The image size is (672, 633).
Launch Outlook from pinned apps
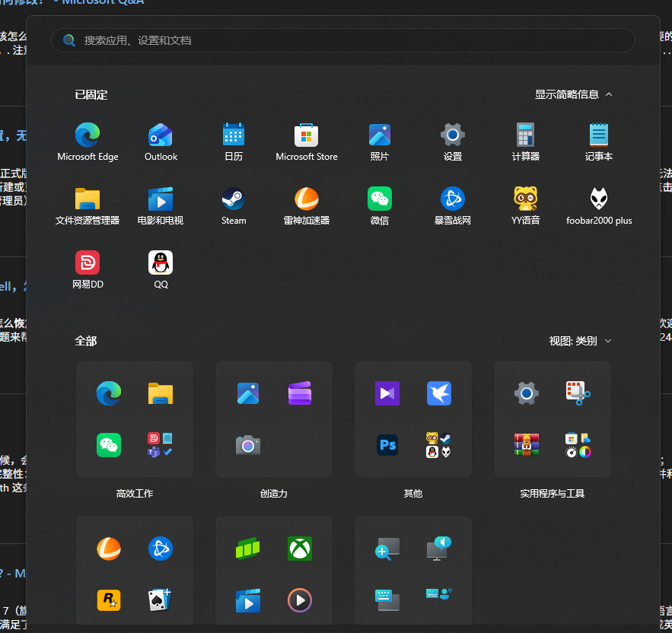161,142
